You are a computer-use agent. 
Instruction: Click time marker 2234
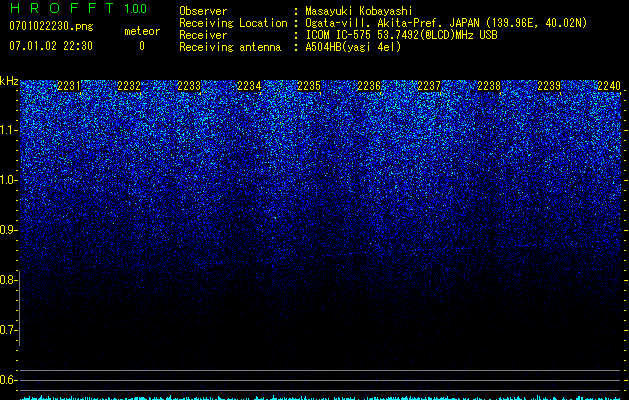tap(249, 86)
